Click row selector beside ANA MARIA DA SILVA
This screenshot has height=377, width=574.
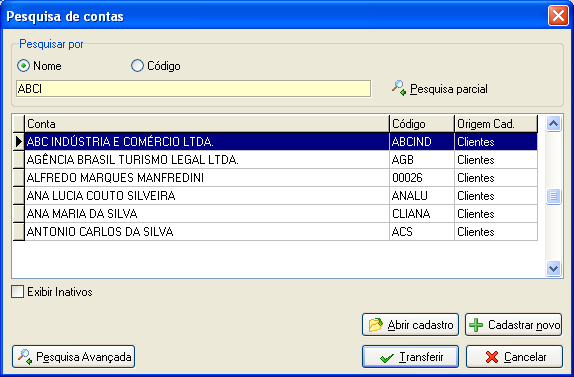[x=19, y=213]
